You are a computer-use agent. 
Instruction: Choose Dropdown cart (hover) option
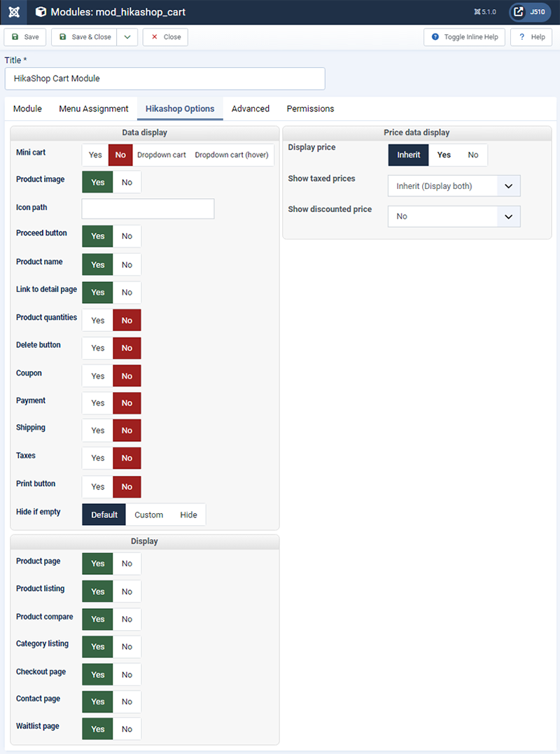[x=232, y=155]
